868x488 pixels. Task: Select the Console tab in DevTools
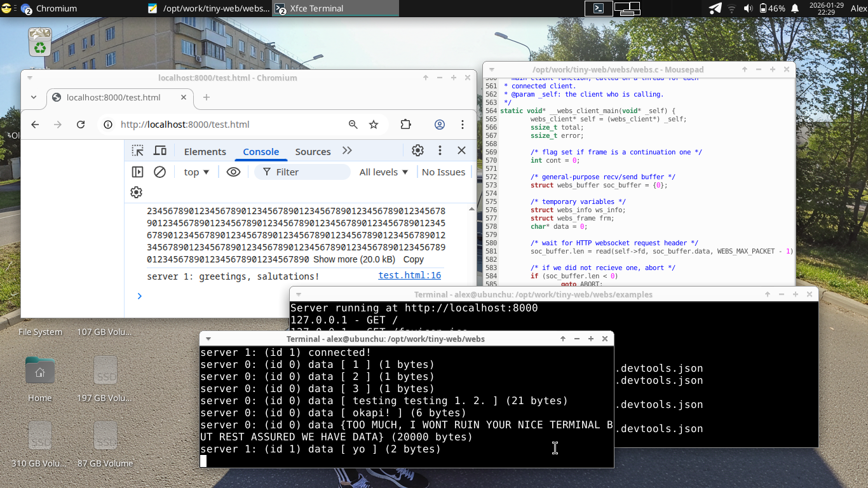pos(261,151)
